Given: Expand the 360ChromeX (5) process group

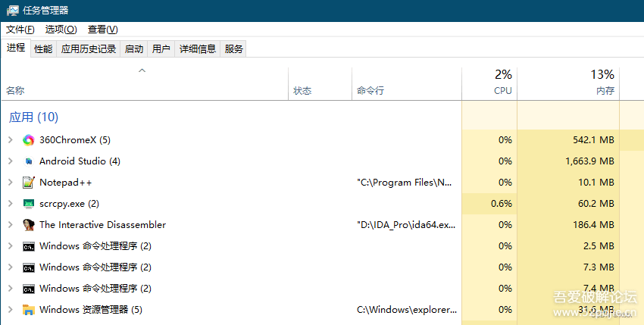Looking at the screenshot, I should 11,140.
